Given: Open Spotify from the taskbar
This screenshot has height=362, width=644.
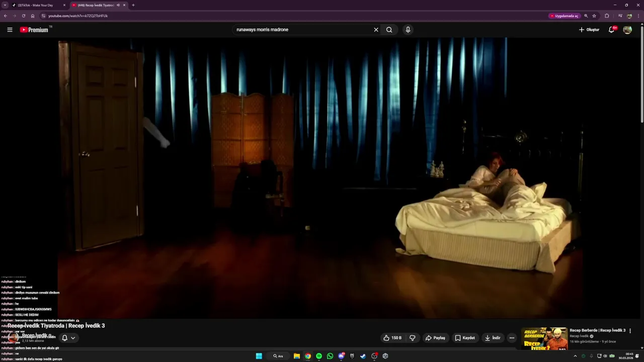Looking at the screenshot, I should pos(319,356).
